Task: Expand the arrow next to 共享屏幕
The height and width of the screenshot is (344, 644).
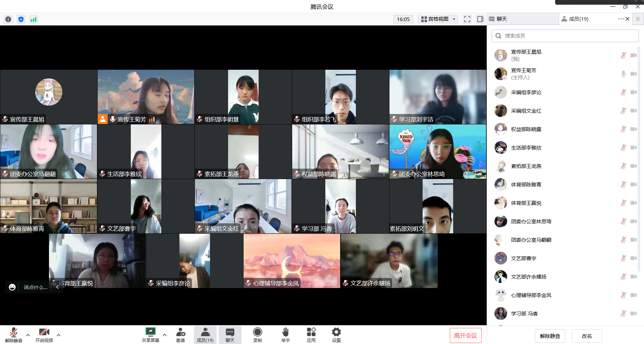Action: tap(164, 335)
